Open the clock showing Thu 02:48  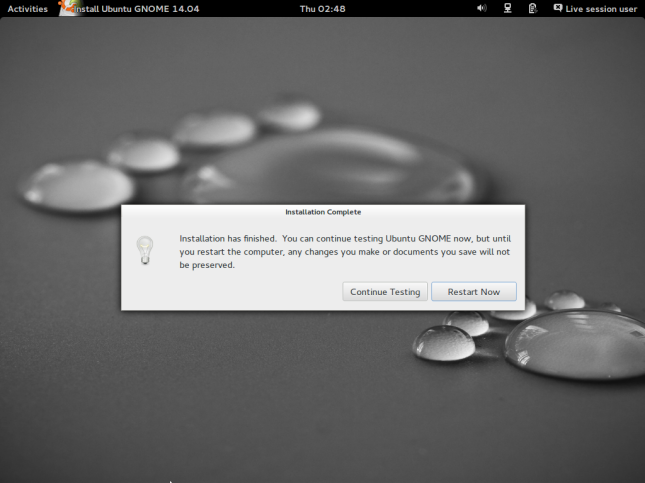322,9
